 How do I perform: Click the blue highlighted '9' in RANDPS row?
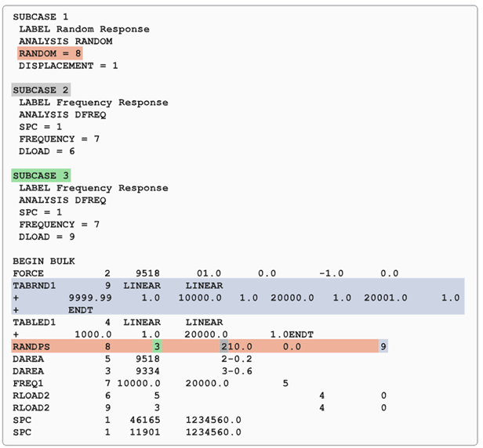(383, 346)
